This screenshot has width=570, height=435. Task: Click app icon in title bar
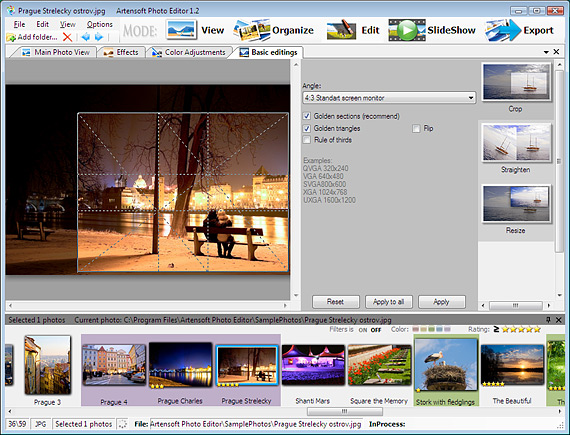tap(11, 11)
